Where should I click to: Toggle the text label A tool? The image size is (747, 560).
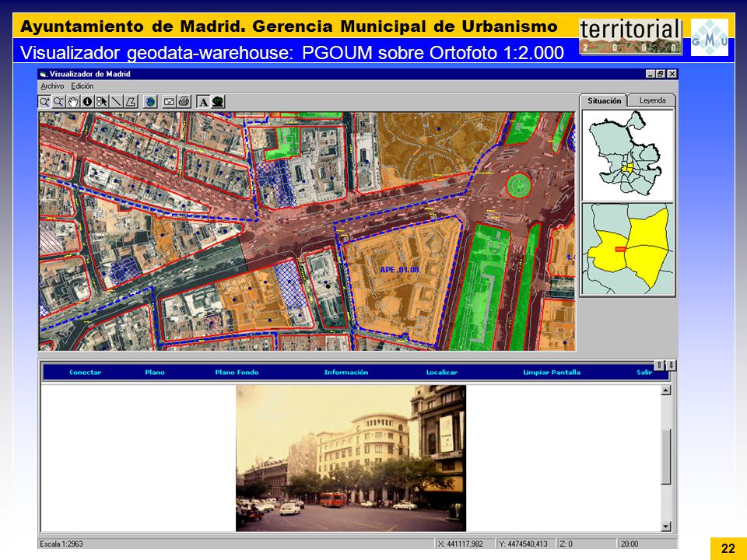click(x=203, y=101)
